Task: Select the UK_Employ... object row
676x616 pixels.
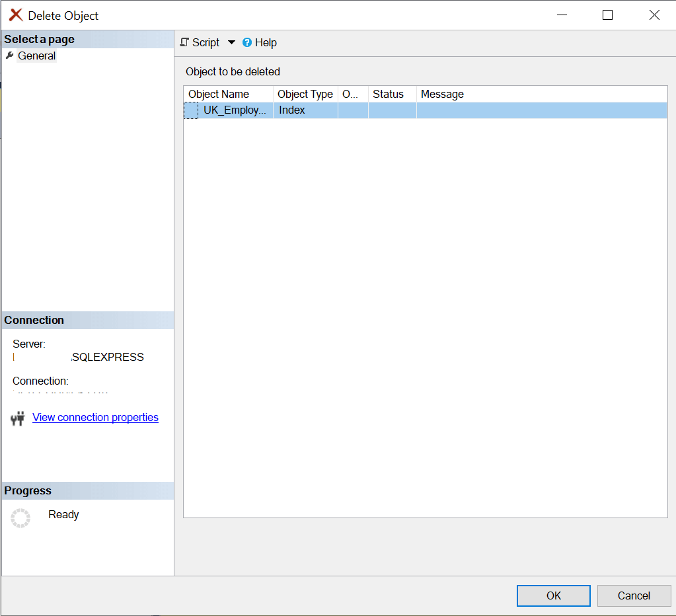Action: click(x=425, y=110)
